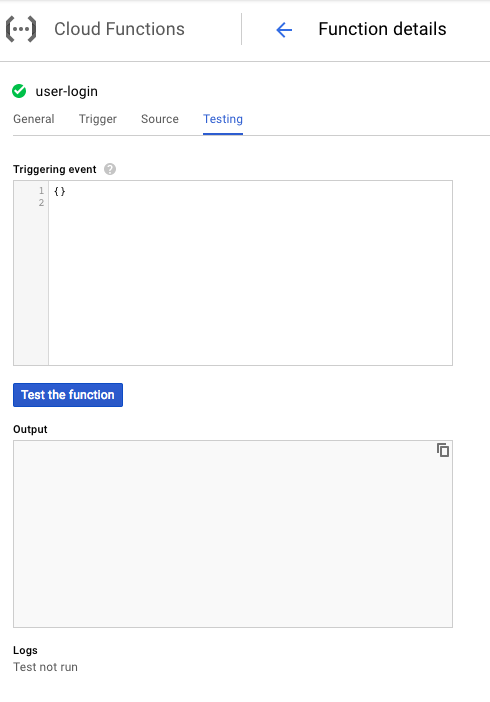Click line number 2 in the gutter
The image size is (490, 702).
pyautogui.click(x=41, y=203)
